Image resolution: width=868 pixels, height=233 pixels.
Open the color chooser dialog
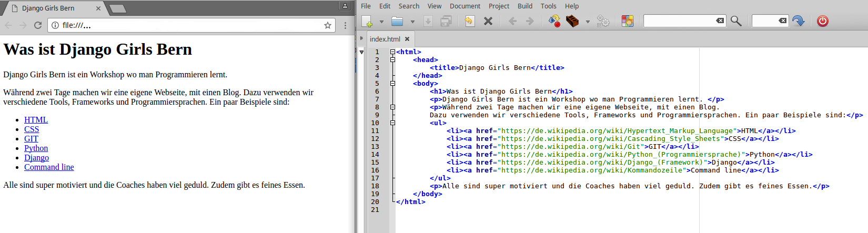tap(627, 21)
